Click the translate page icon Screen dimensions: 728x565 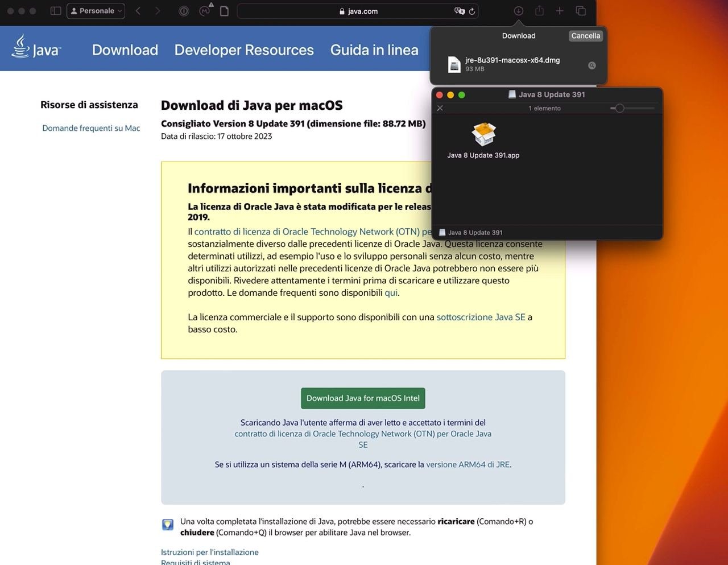(x=459, y=11)
